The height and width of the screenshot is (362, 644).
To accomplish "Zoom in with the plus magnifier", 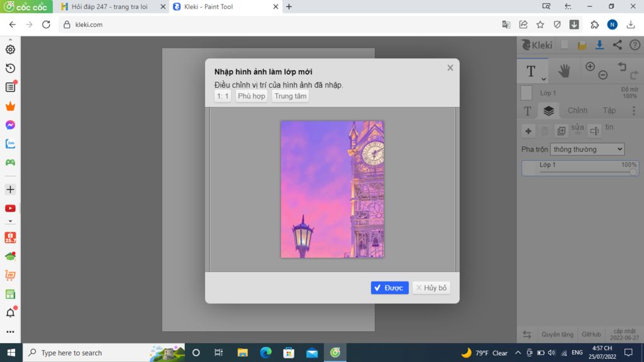I will 590,67.
